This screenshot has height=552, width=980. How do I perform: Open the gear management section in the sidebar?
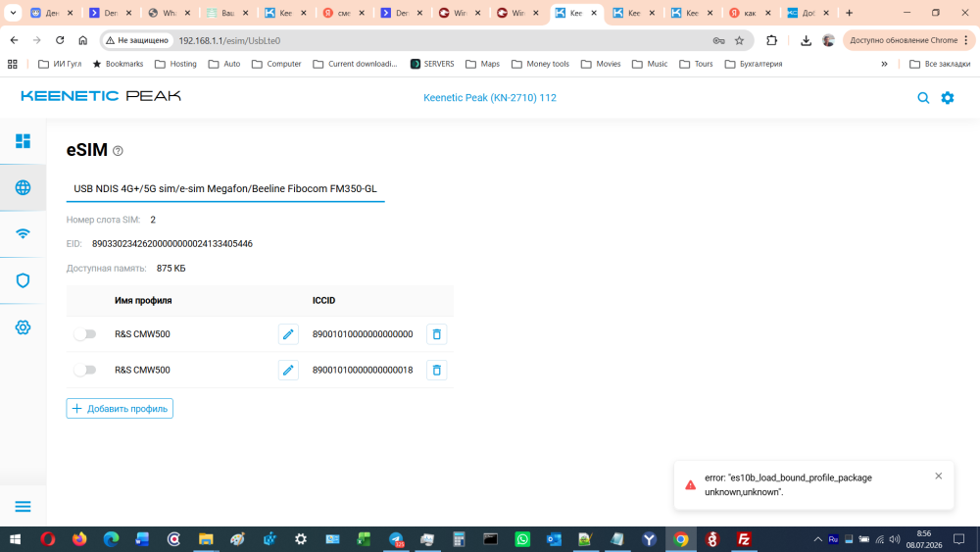coord(23,326)
